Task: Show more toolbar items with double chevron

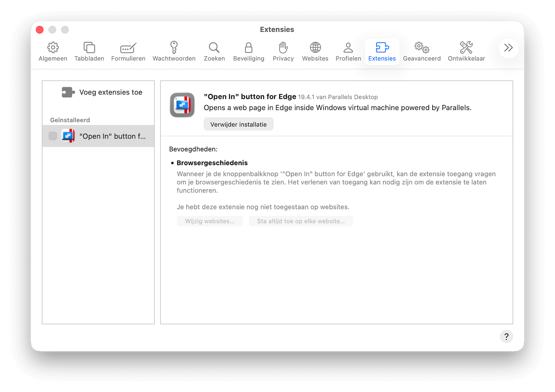Action: (x=509, y=48)
